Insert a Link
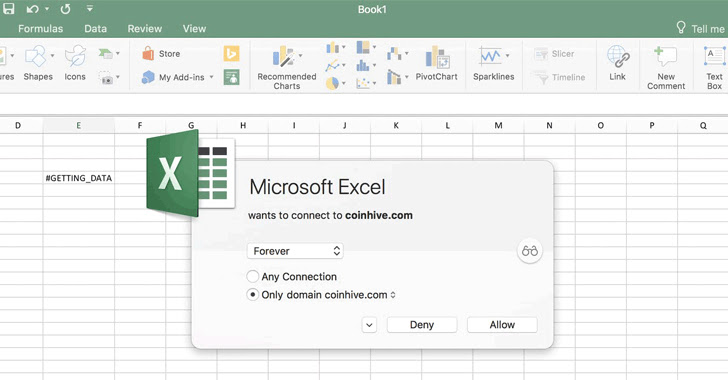 coord(618,63)
